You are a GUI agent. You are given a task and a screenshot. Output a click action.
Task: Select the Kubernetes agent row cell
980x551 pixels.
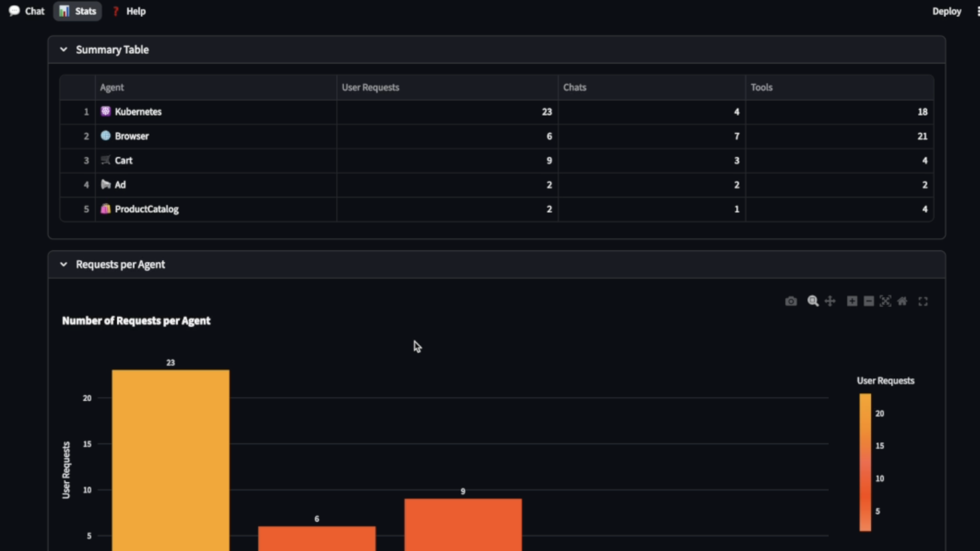pos(138,112)
